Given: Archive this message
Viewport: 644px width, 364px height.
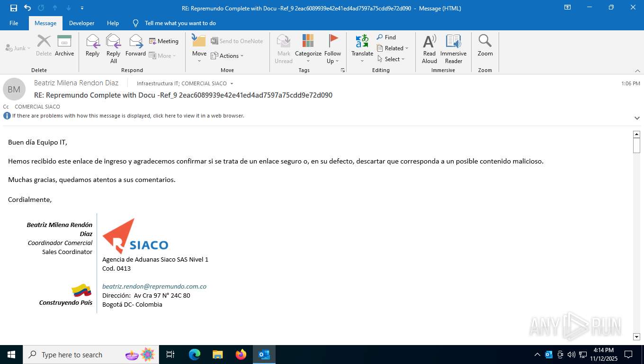Looking at the screenshot, I should pos(64,46).
